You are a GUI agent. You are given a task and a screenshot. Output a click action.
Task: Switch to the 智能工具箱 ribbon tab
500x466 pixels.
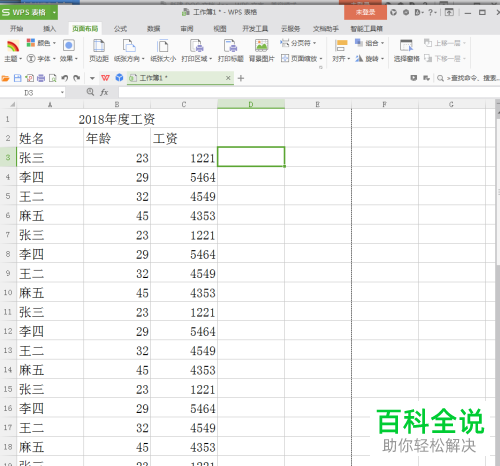(x=366, y=29)
